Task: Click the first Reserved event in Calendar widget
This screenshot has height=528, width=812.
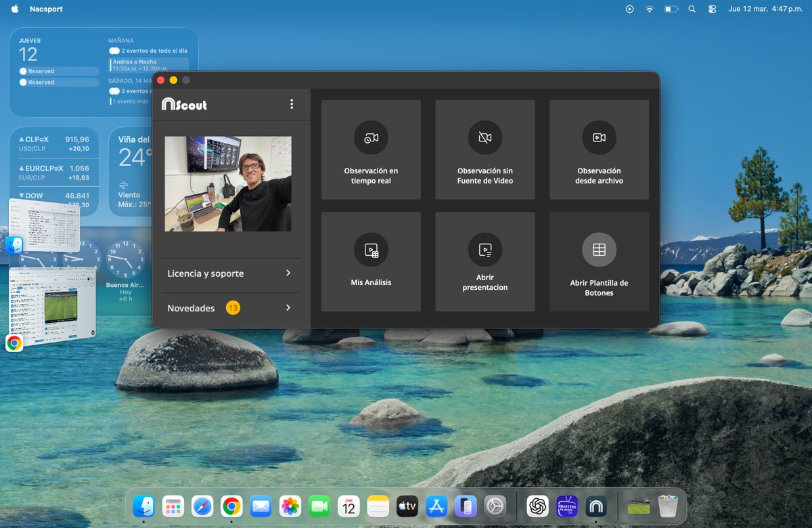Action: pyautogui.click(x=59, y=71)
